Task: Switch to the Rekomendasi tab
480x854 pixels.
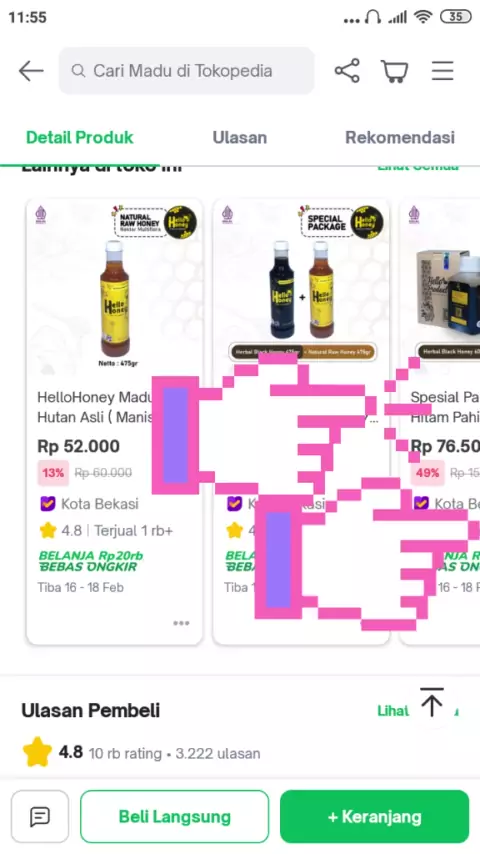Action: click(x=400, y=137)
